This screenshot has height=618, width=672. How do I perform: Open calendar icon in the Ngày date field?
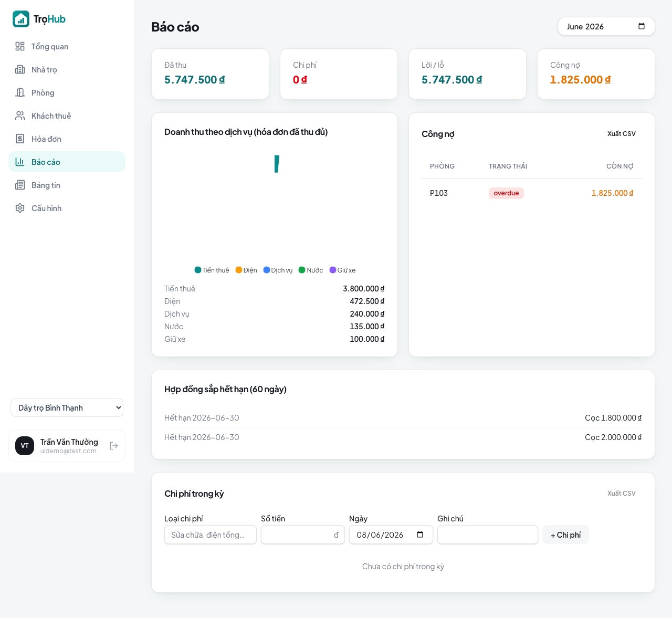click(x=420, y=535)
